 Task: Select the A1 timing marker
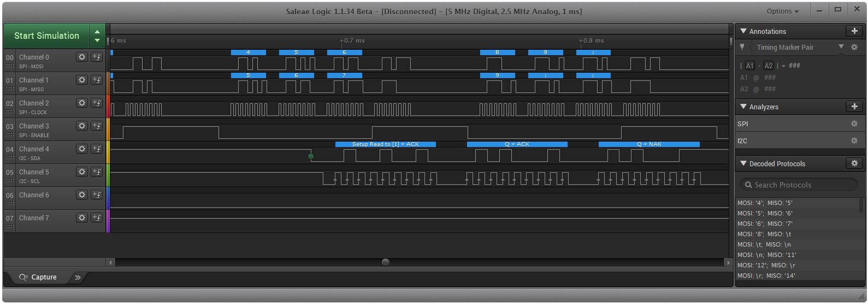tap(749, 66)
